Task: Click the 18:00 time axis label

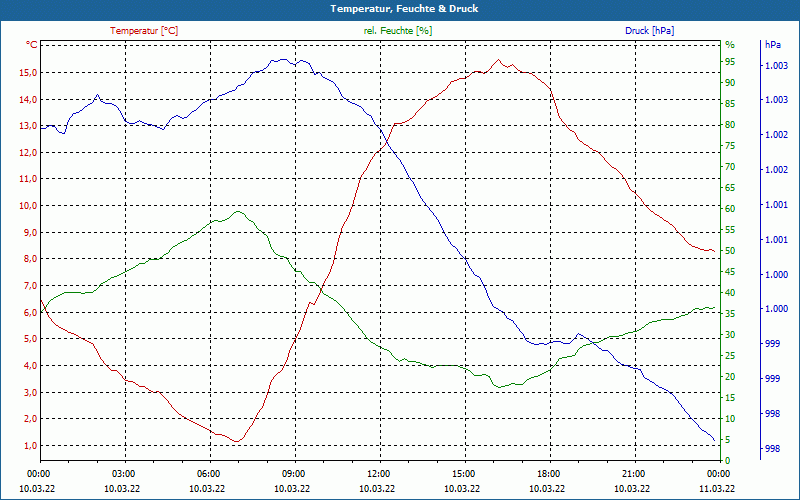Action: click(x=548, y=473)
